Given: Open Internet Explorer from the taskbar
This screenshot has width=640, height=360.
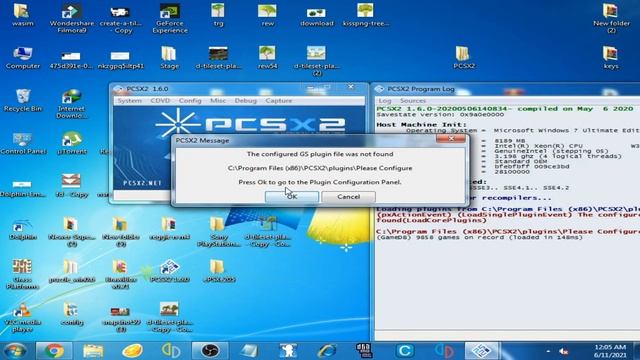Looking at the screenshot, I should (327, 351).
